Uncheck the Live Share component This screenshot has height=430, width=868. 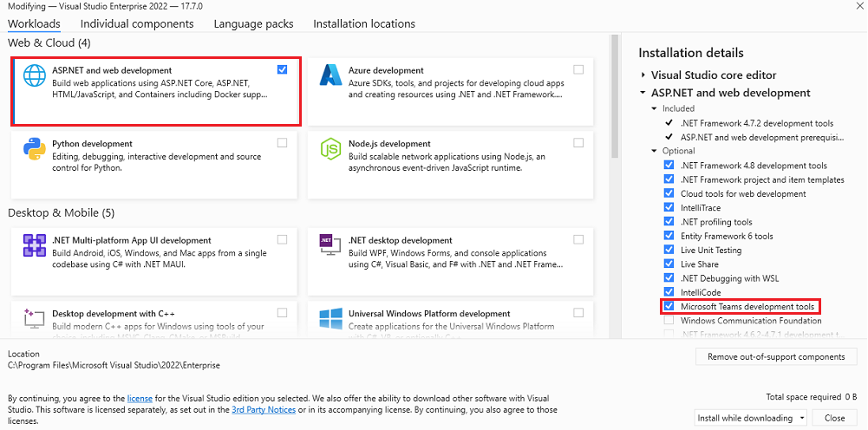pyautogui.click(x=669, y=264)
